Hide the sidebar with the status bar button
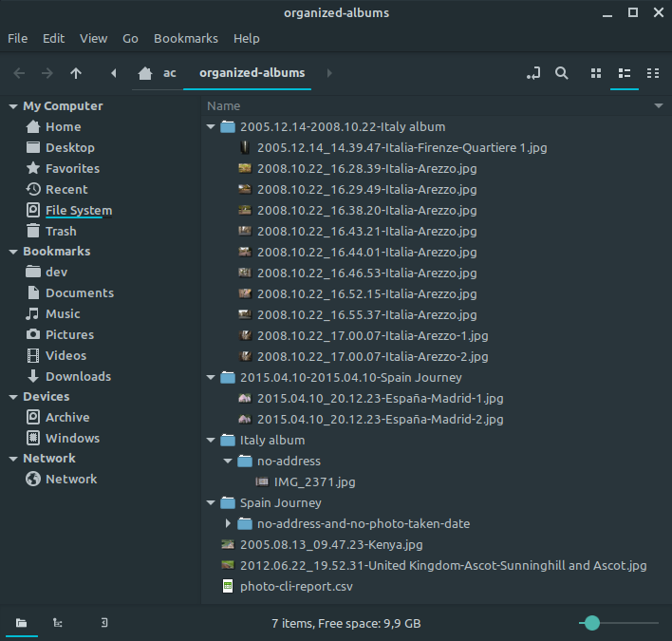Image resolution: width=672 pixels, height=641 pixels. coord(104,623)
